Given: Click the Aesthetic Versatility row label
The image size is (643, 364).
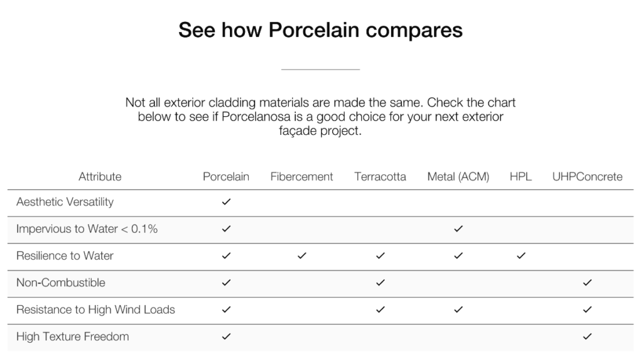Looking at the screenshot, I should (x=65, y=202).
